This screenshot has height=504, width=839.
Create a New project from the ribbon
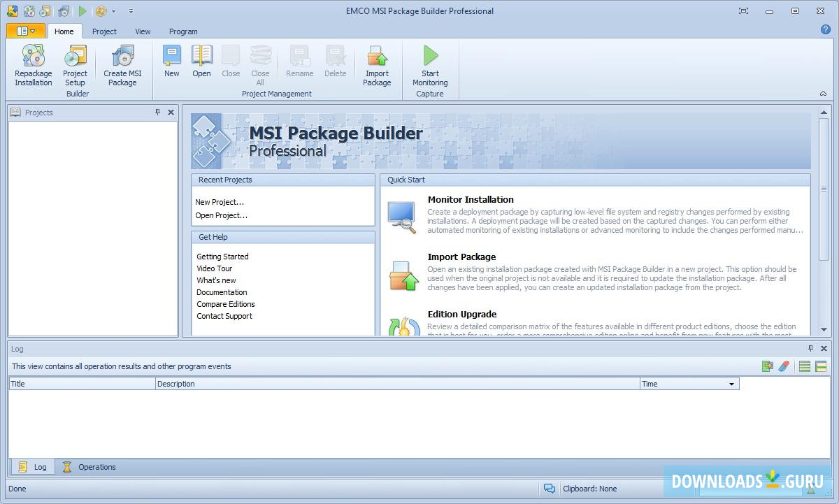pos(172,62)
